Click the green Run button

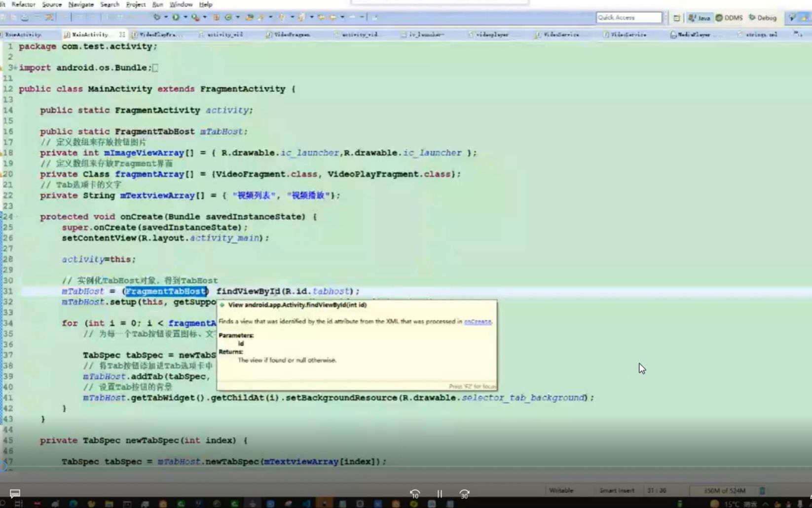[176, 17]
